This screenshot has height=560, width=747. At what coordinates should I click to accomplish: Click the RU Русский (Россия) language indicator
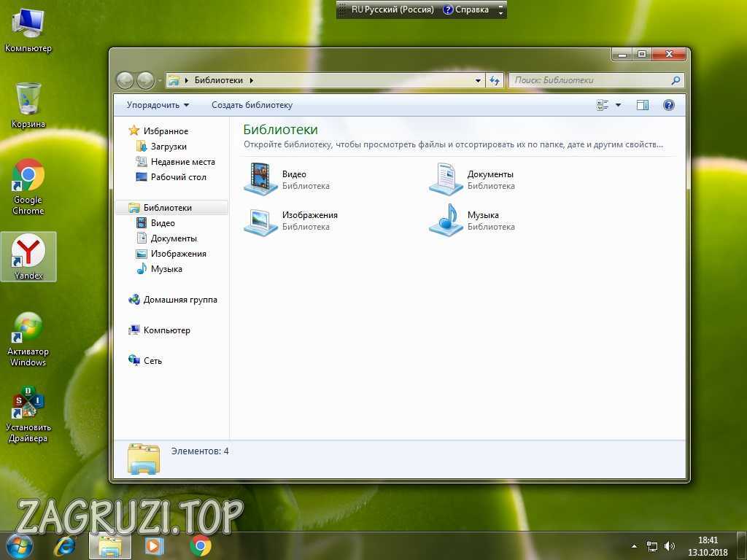point(392,9)
